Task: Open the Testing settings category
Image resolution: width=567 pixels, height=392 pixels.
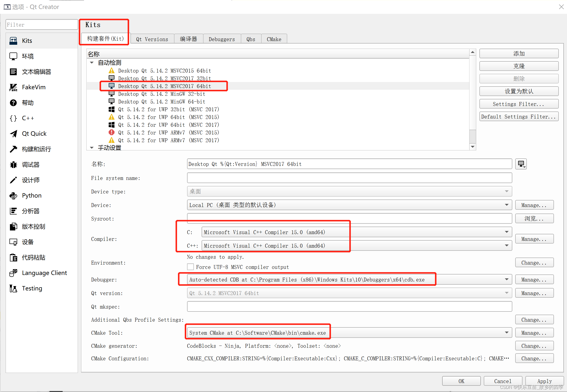Action: coord(42,288)
